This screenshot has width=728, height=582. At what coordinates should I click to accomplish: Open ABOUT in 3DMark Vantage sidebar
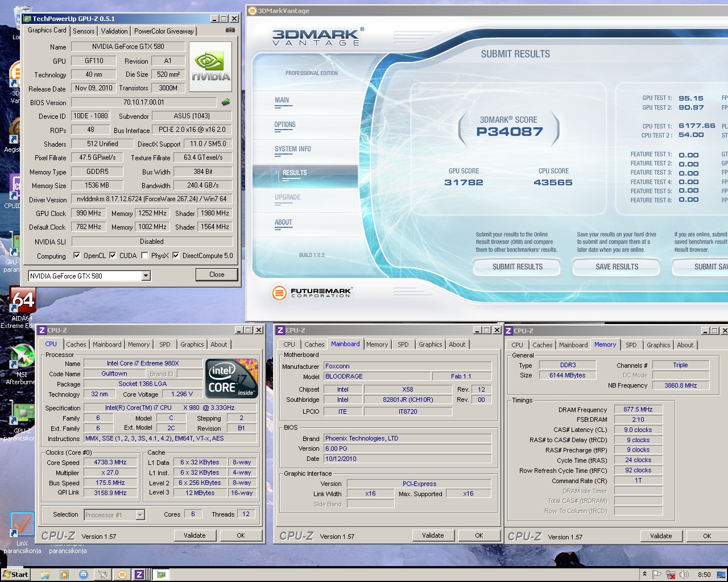point(283,222)
